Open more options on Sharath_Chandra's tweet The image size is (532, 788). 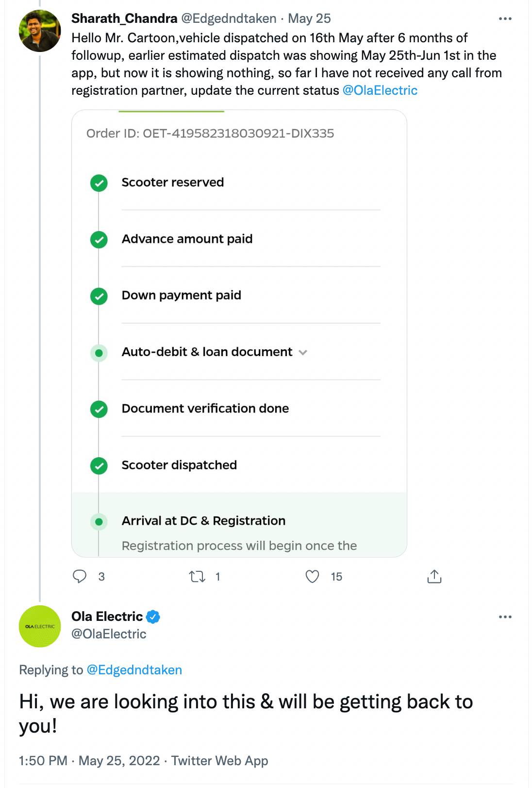505,18
